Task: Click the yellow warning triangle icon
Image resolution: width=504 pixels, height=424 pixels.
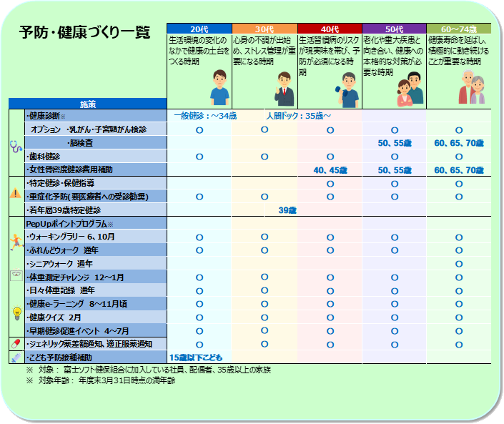Action: (x=16, y=192)
